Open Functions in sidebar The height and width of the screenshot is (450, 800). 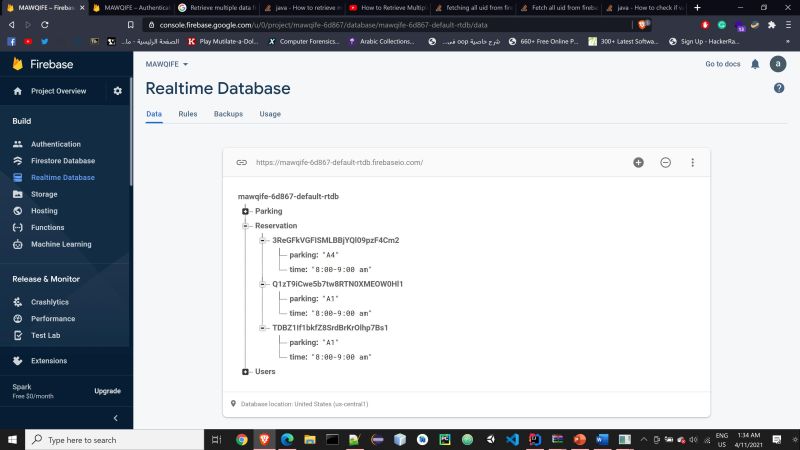click(x=47, y=228)
